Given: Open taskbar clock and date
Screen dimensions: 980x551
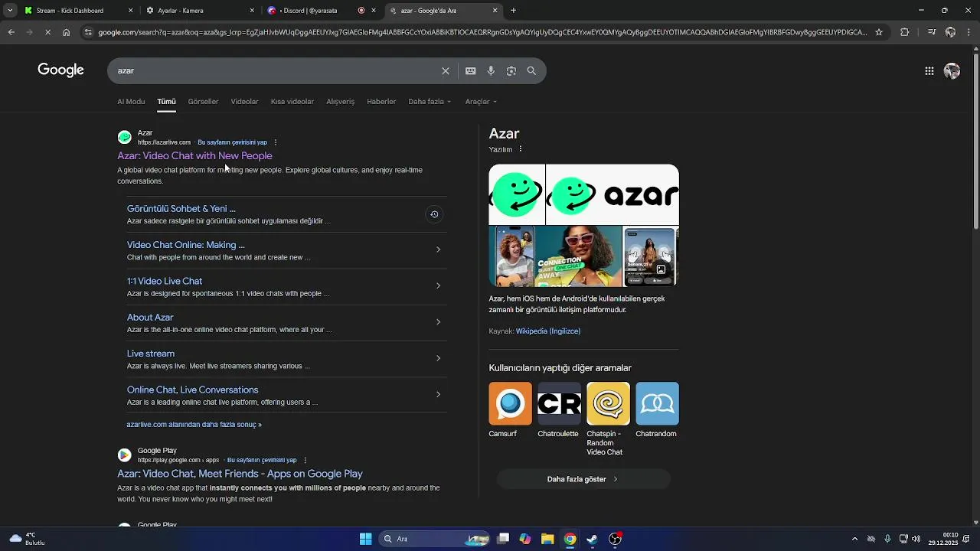Looking at the screenshot, I should (943, 539).
